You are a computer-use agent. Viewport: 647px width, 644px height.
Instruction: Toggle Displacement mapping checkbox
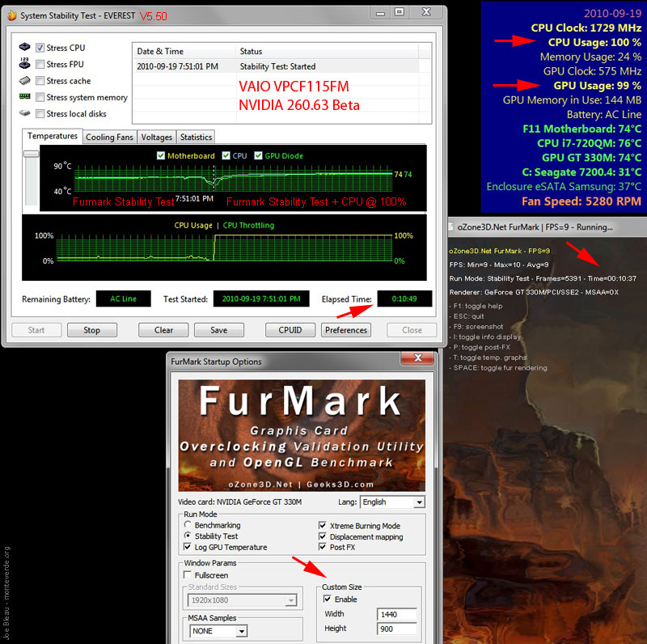pos(323,536)
